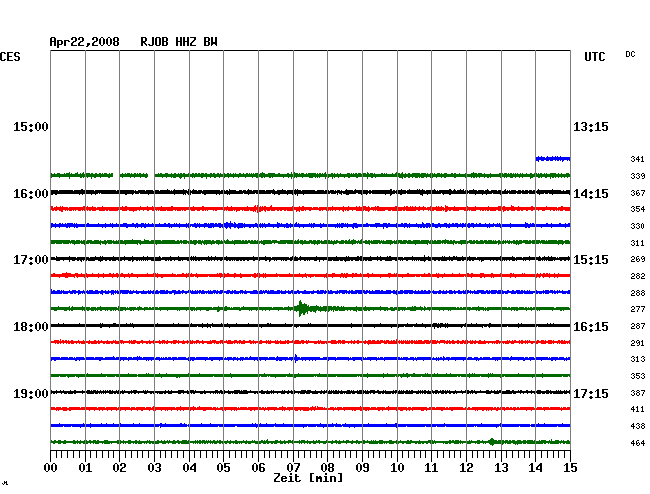Click the "DC" column header
Image resolution: width=650 pixels, height=494 pixels.
630,54
